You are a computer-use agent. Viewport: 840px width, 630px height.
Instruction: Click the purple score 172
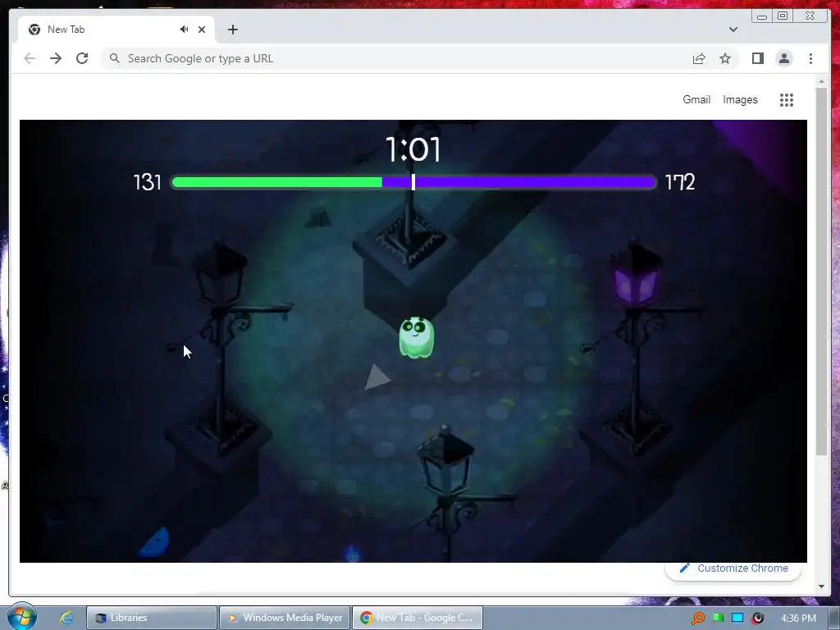(x=680, y=182)
